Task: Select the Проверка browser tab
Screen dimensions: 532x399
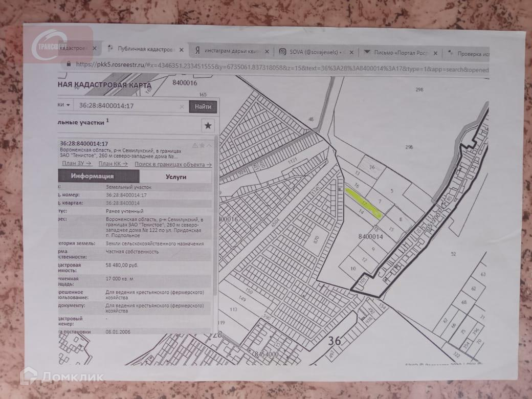Action: tap(468, 54)
